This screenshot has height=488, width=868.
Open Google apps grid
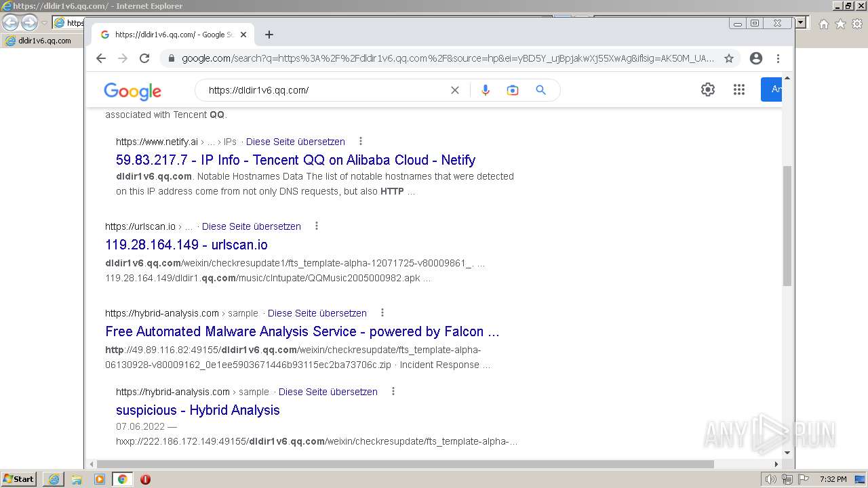click(739, 89)
